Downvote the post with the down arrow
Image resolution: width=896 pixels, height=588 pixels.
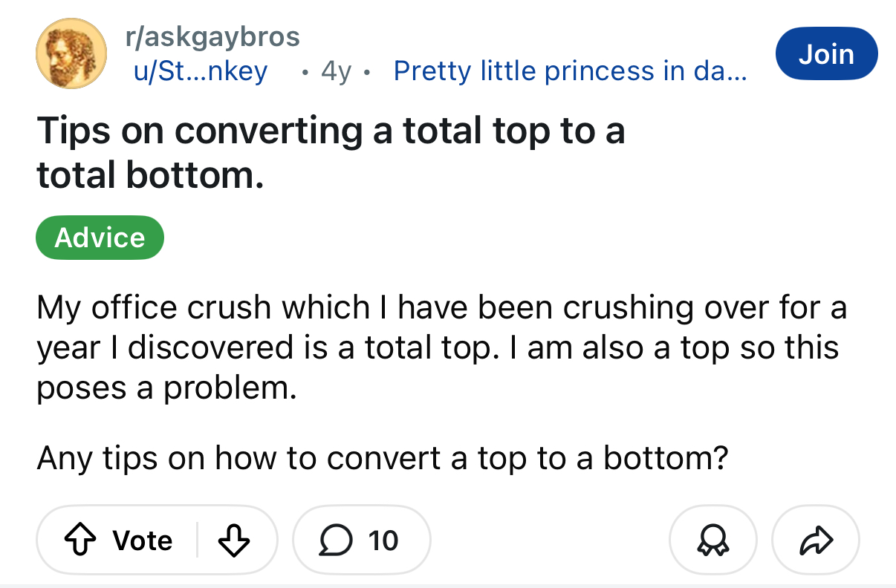tap(235, 540)
